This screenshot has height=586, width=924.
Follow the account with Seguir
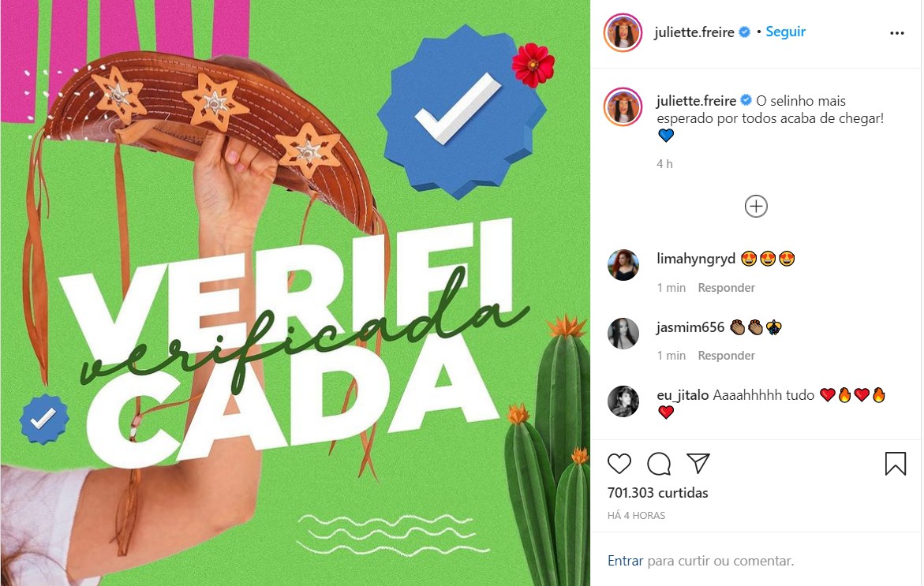point(785,32)
